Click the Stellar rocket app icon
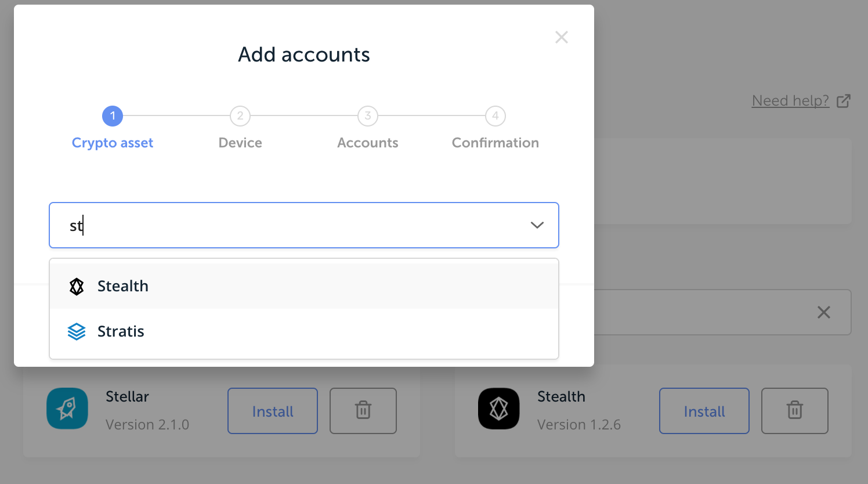The height and width of the screenshot is (484, 868). coord(67,409)
